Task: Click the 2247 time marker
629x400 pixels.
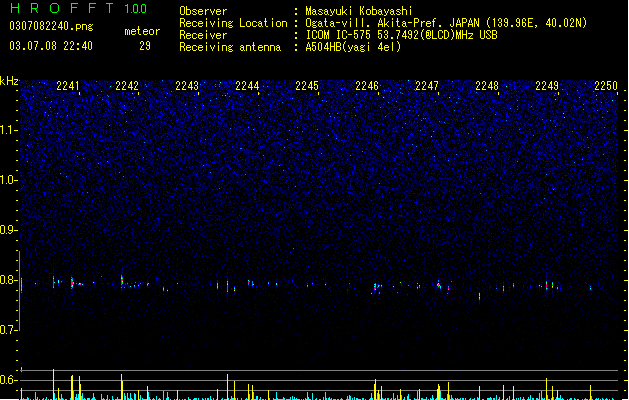Action: click(427, 86)
